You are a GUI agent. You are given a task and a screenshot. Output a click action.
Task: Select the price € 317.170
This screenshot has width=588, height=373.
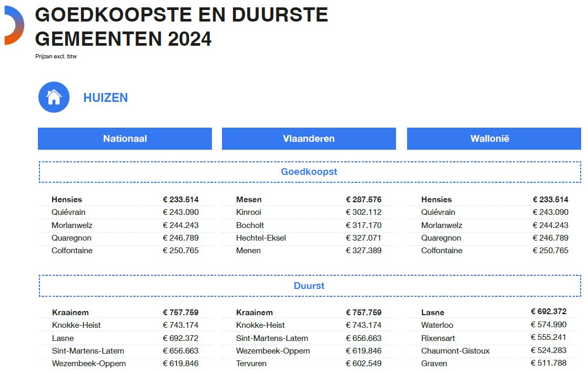pyautogui.click(x=363, y=225)
